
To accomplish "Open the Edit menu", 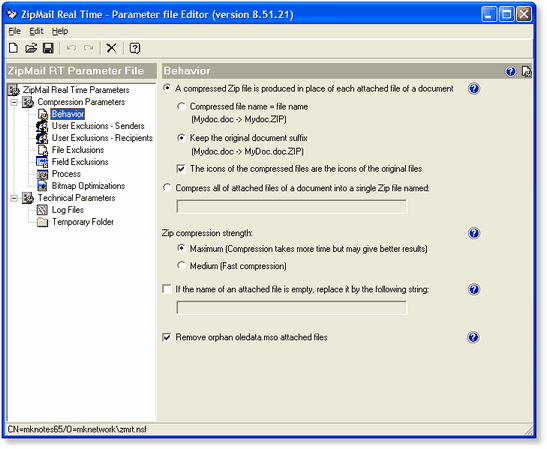I will pyautogui.click(x=36, y=31).
